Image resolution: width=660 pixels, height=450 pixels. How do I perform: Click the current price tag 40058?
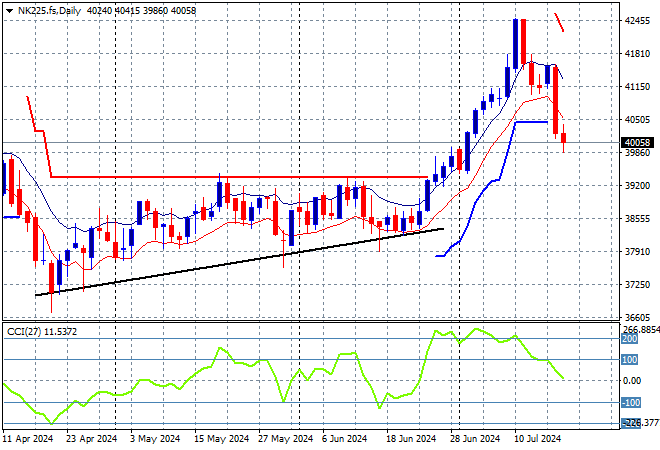click(x=638, y=143)
